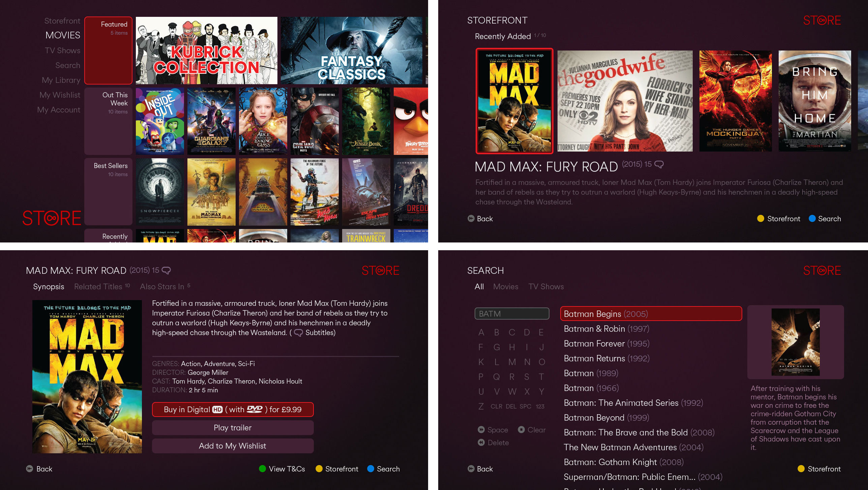Open the Snowpiercer poster
The height and width of the screenshot is (490, 868).
pos(160,192)
